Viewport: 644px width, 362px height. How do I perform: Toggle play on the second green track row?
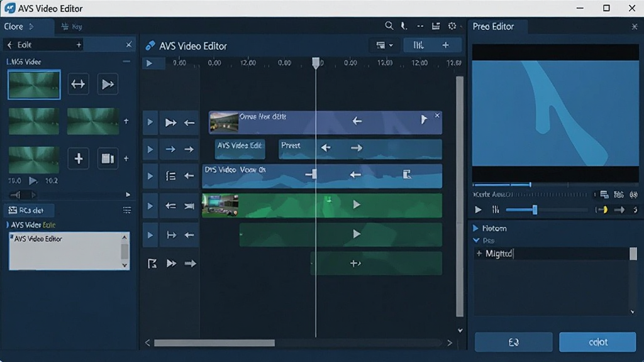150,235
